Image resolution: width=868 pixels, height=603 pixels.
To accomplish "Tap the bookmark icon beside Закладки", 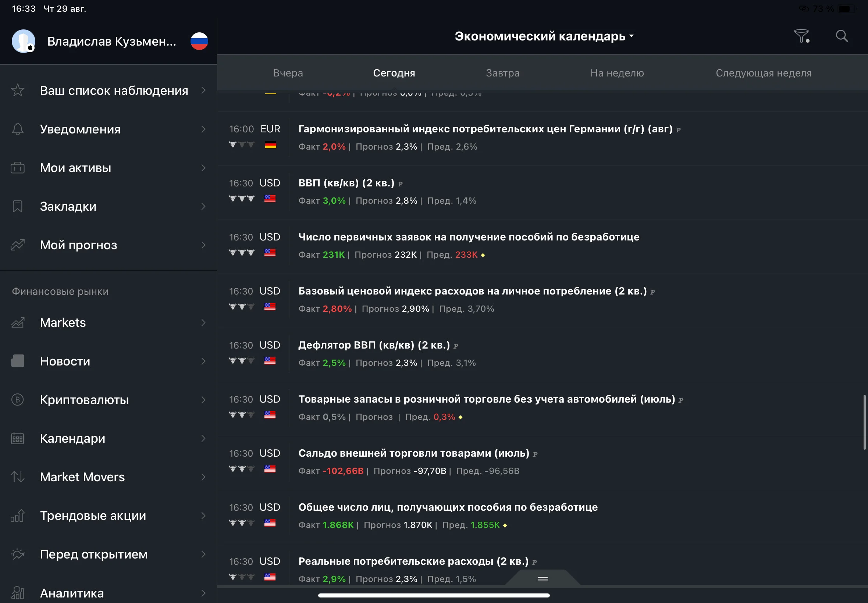I will [x=17, y=206].
